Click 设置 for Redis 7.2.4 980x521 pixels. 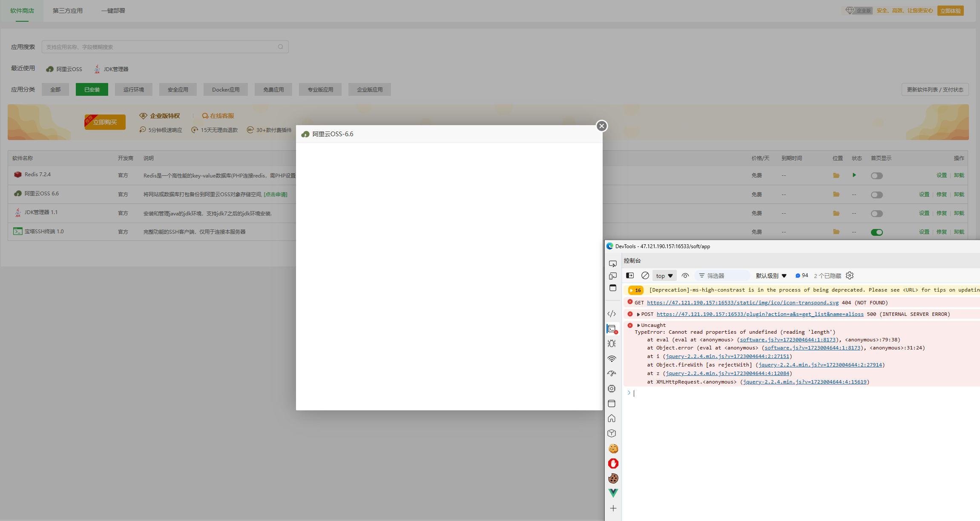942,175
